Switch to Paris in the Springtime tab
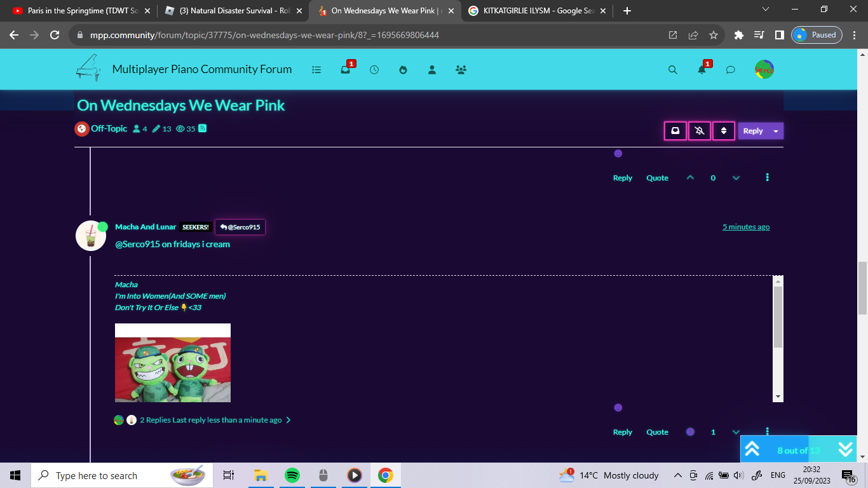Image resolution: width=868 pixels, height=488 pixels. (81, 11)
